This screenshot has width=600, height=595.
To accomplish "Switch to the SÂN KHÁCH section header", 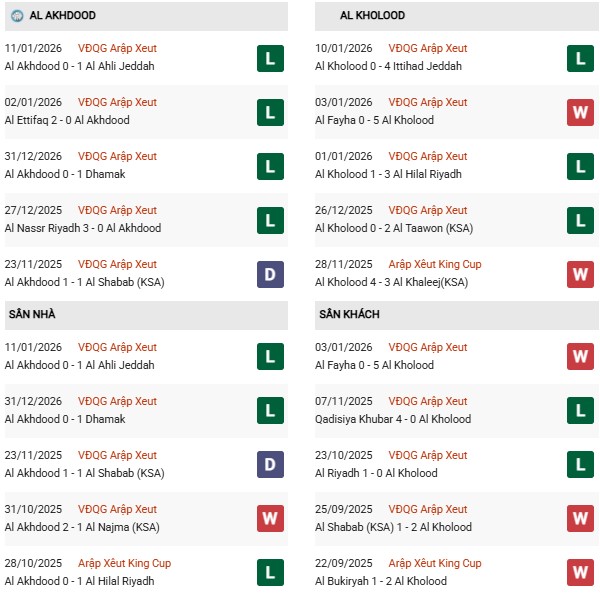I will tap(351, 314).
